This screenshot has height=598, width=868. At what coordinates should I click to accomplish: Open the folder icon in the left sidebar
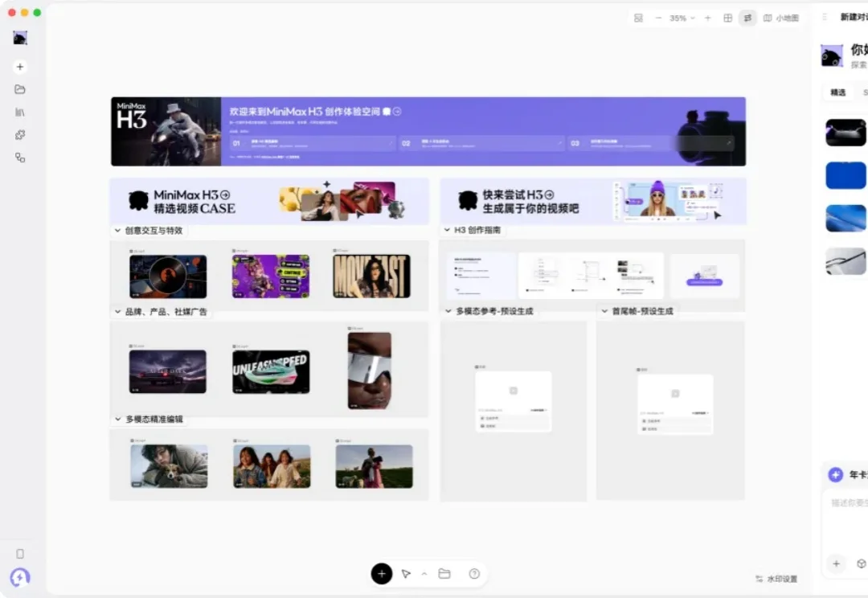click(x=20, y=89)
